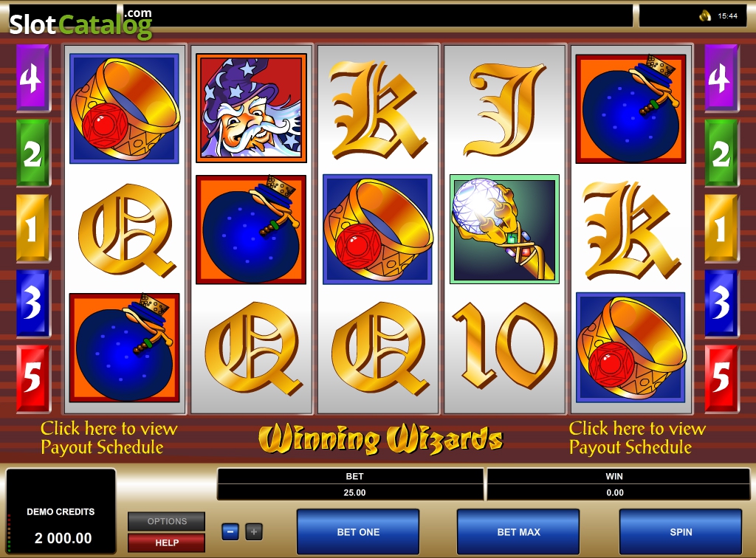Screen dimensions: 756x558
Task: Click the BET ONE button
Action: tap(358, 532)
